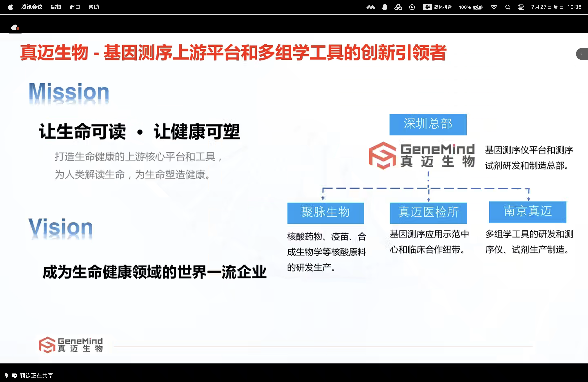Open the 腾讯会议 app menu

(32, 7)
